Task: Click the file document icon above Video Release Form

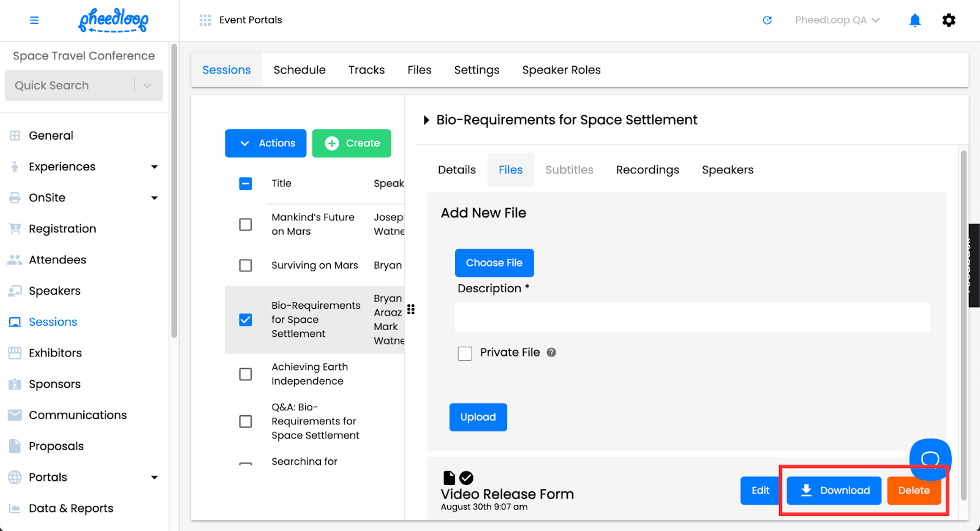Action: pyautogui.click(x=449, y=478)
